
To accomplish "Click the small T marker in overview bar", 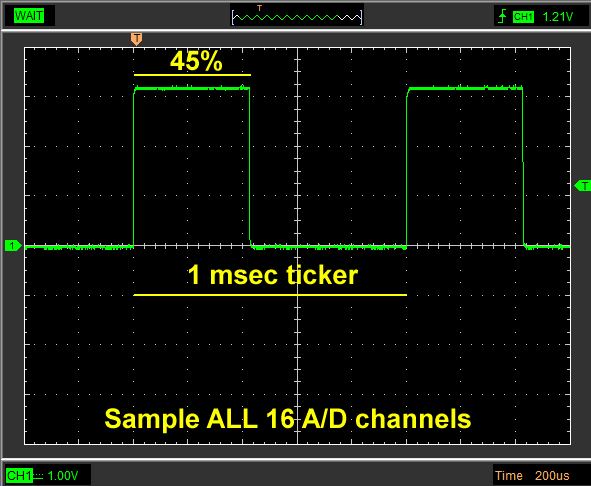I will coord(259,8).
